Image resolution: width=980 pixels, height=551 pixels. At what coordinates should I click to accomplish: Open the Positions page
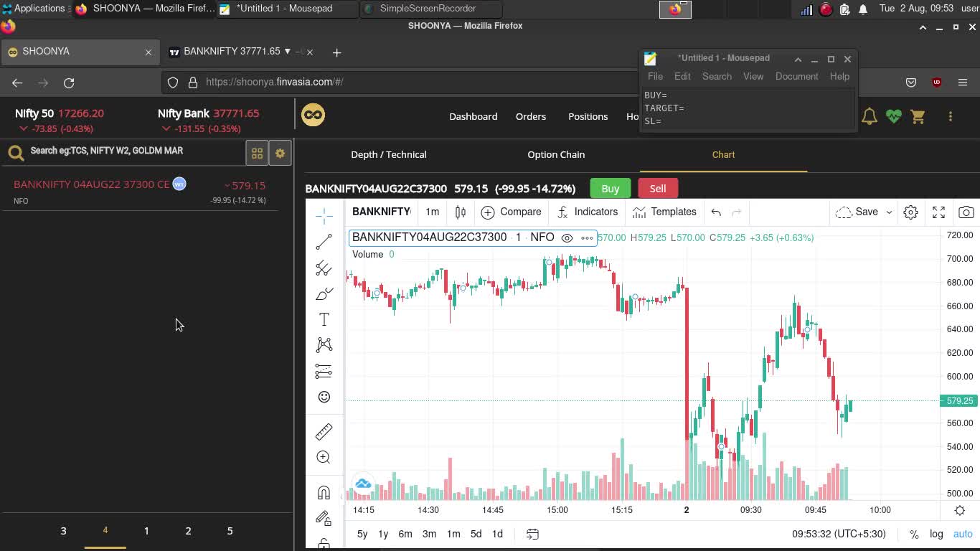(x=588, y=116)
